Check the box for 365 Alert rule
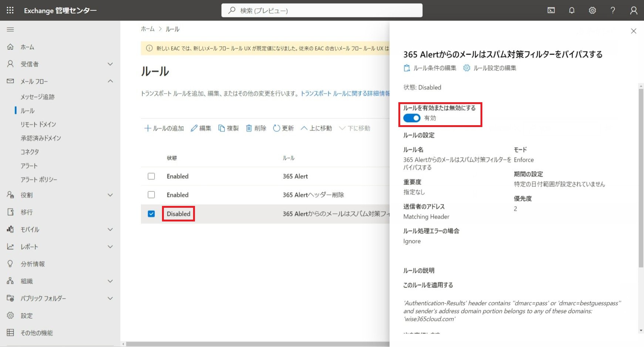The width and height of the screenshot is (644, 347). (x=151, y=176)
